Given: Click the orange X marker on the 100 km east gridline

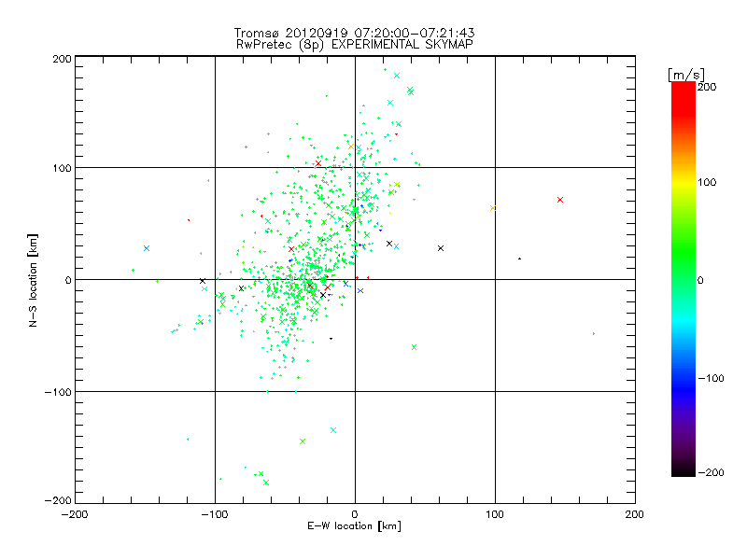Looking at the screenshot, I should (493, 208).
